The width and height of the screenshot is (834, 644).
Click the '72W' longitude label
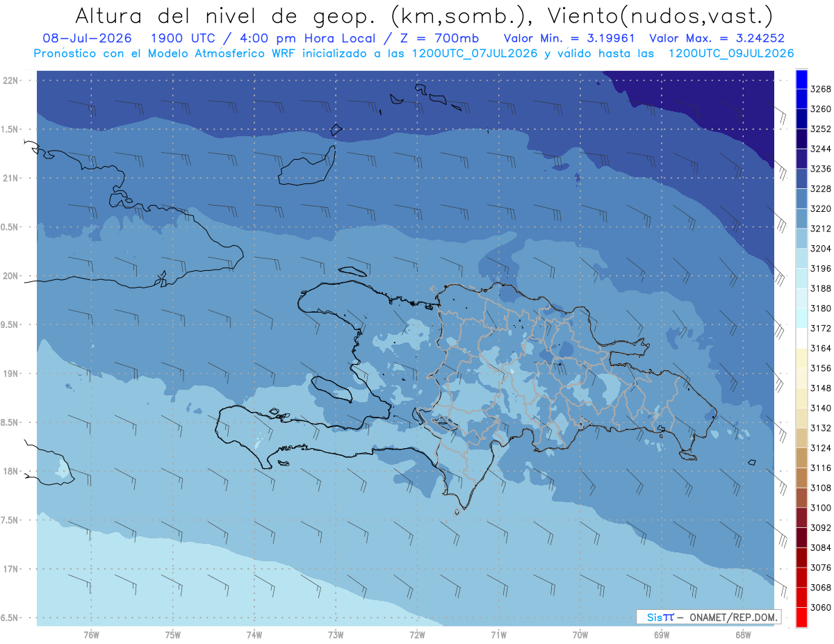coord(417,634)
